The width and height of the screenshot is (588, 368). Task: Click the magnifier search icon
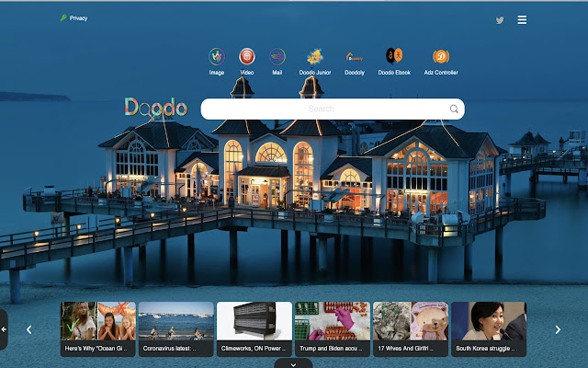pyautogui.click(x=454, y=109)
